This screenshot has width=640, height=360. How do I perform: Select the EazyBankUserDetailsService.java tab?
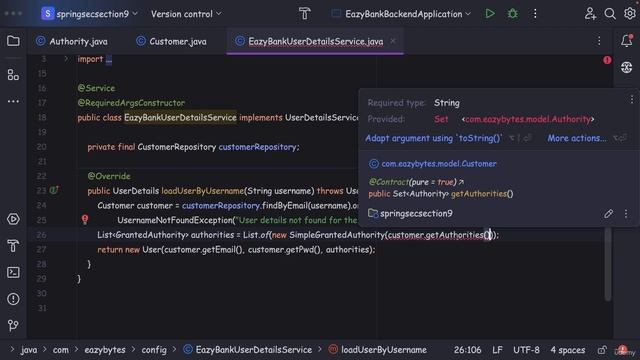point(316,41)
